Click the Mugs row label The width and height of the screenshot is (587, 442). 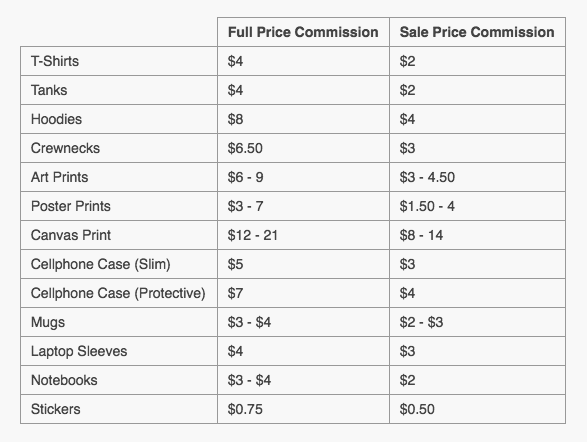click(48, 322)
